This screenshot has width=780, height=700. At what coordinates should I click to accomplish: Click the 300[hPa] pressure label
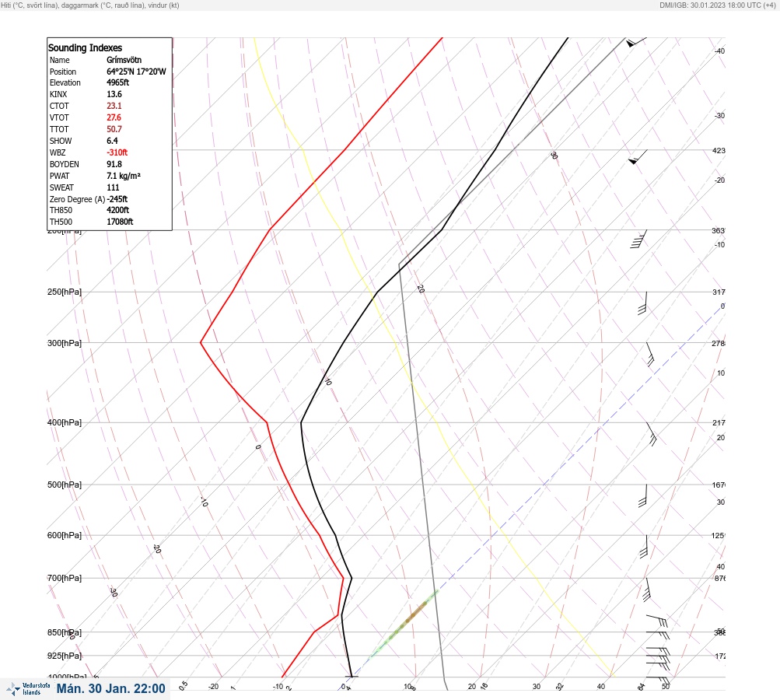[x=65, y=343]
